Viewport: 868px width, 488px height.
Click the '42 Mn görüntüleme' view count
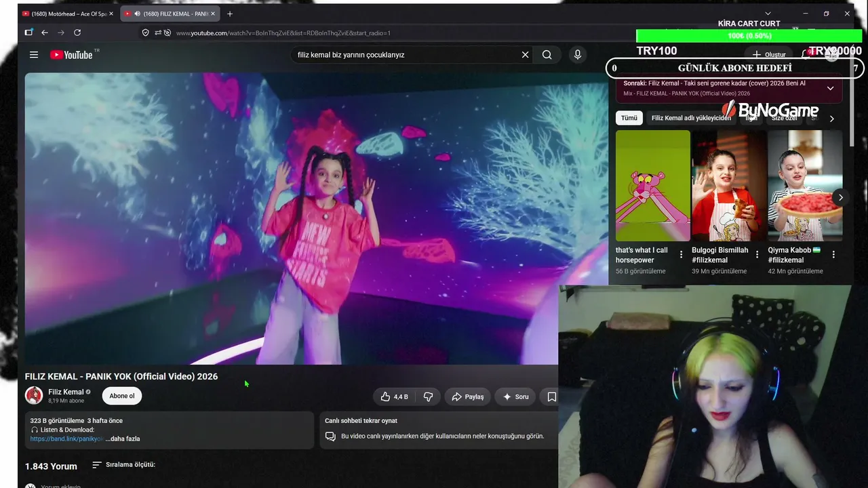pyautogui.click(x=795, y=271)
